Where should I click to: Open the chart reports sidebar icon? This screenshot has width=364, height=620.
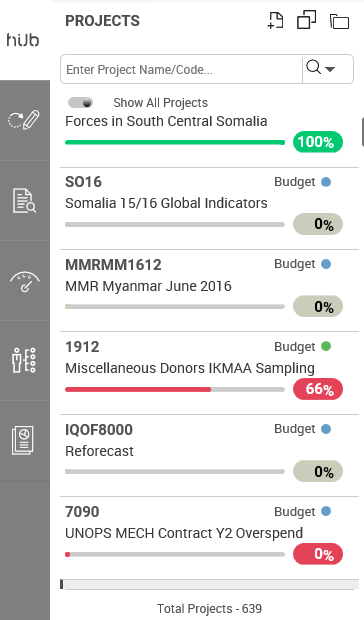(23, 440)
